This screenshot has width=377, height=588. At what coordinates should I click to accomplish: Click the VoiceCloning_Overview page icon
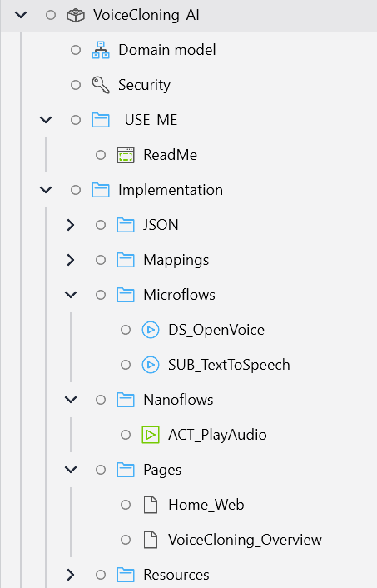point(151,540)
